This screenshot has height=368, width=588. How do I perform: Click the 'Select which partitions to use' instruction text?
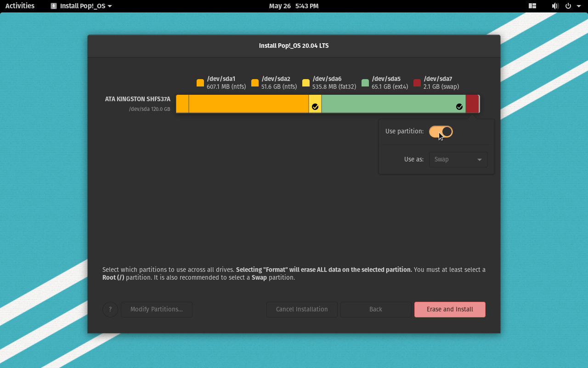coord(294,273)
